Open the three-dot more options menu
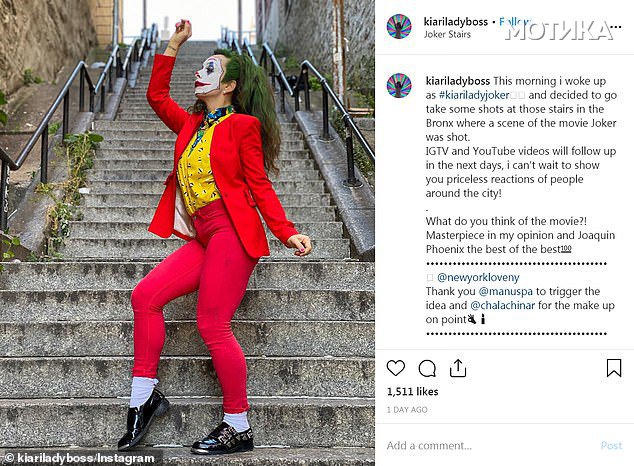This screenshot has width=634, height=466. click(615, 27)
